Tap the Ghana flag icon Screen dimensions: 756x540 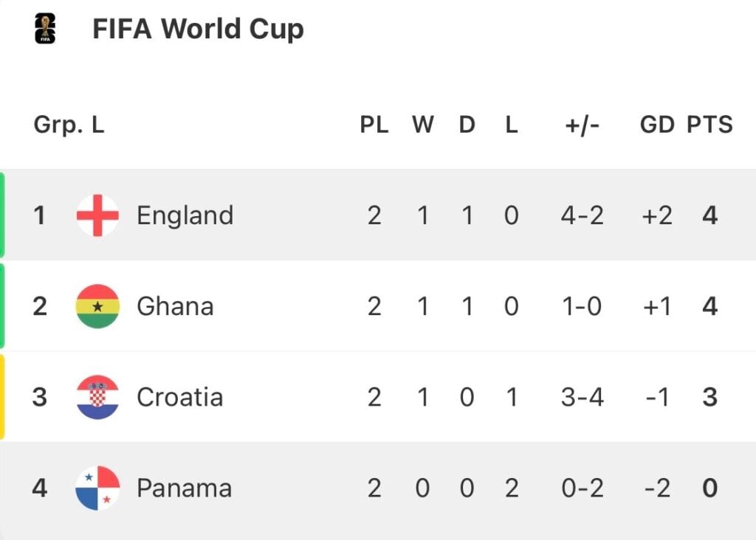98,306
